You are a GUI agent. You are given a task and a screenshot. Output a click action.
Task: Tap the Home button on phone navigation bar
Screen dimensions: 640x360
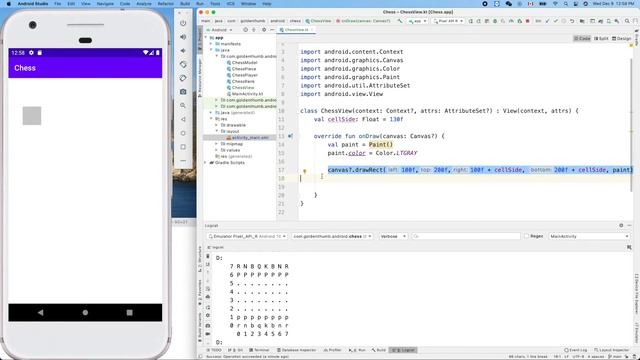coord(85,313)
